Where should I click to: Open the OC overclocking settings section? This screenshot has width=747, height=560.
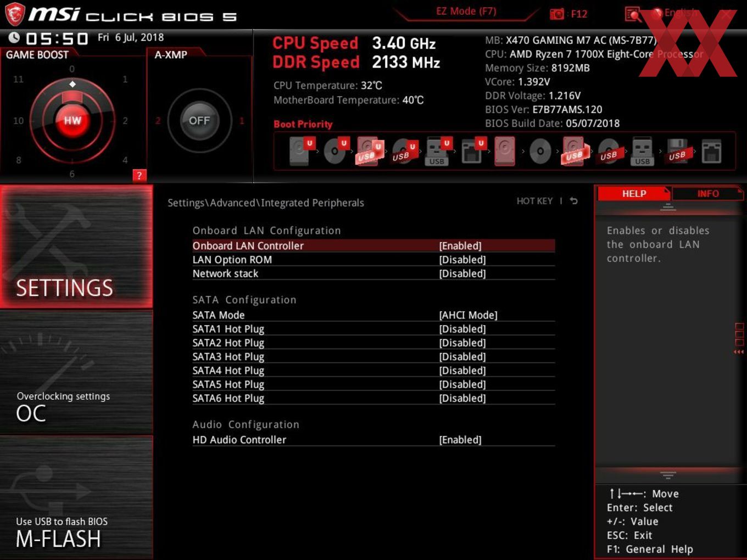(x=76, y=372)
